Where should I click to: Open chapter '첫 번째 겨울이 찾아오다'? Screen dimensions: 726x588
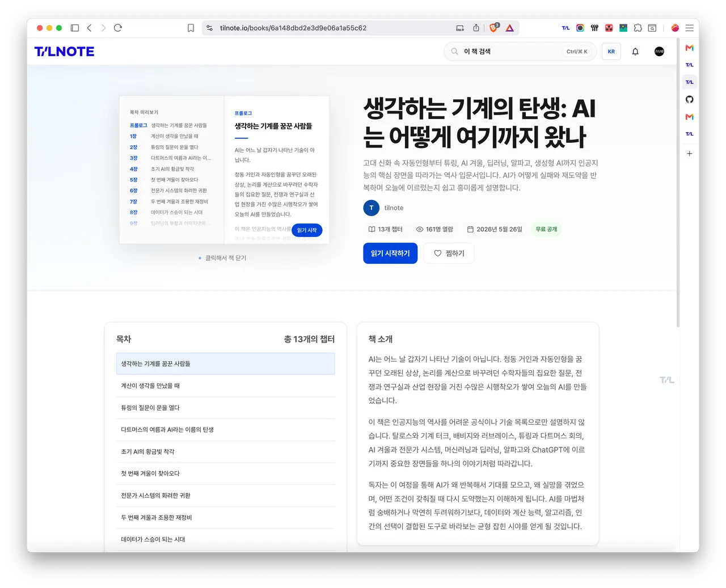(x=226, y=473)
